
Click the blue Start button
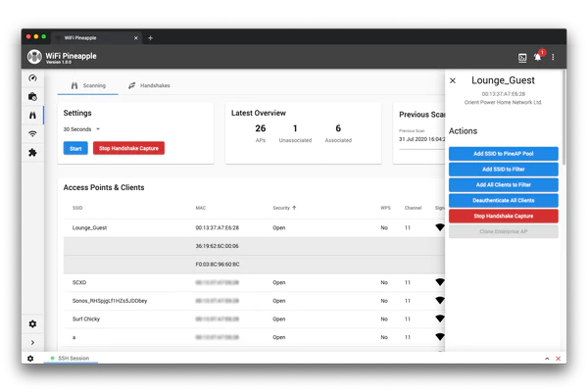pos(75,148)
